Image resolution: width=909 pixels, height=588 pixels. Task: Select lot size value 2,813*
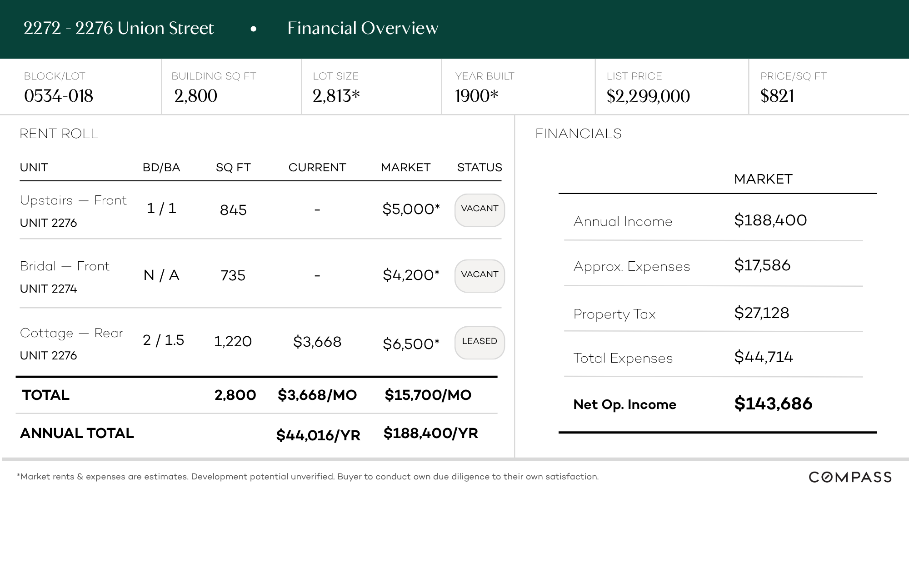336,96
